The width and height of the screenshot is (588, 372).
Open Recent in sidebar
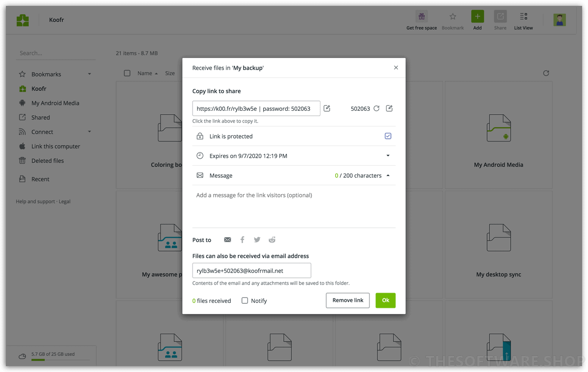pyautogui.click(x=40, y=179)
